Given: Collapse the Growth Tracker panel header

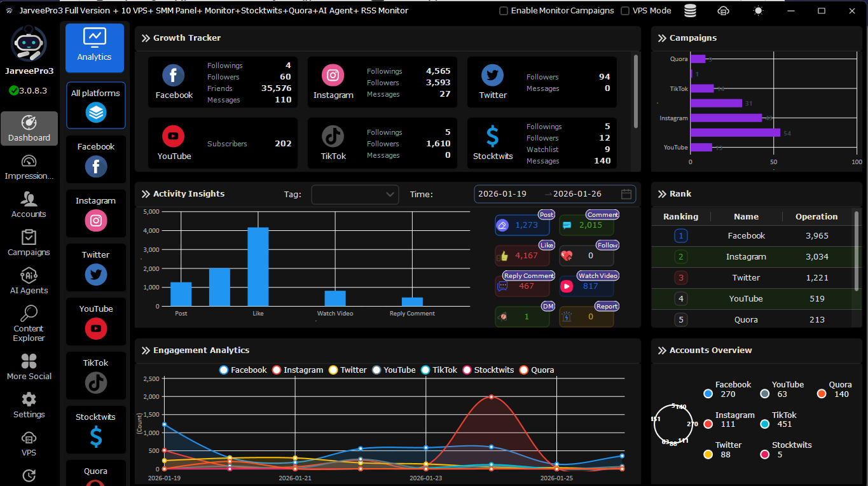Looking at the screenshot, I should [x=146, y=38].
